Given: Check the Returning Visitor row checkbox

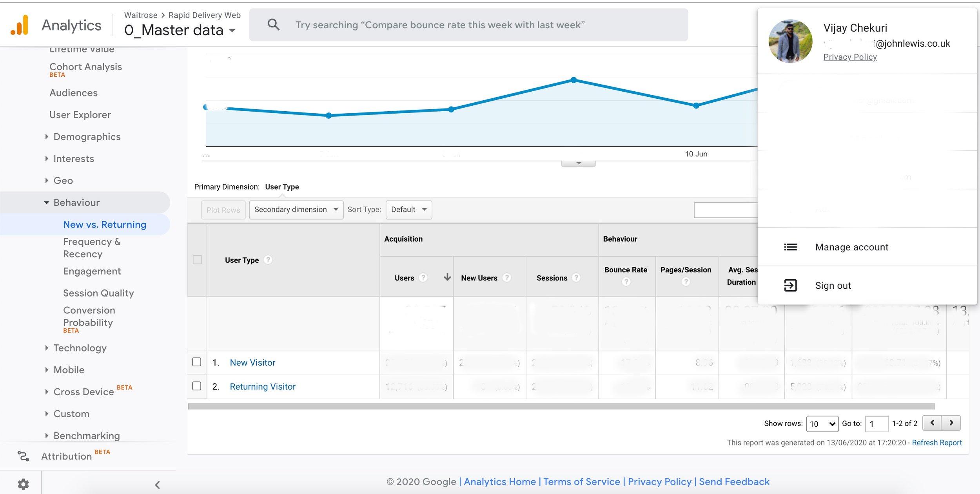Looking at the screenshot, I should click(x=197, y=386).
